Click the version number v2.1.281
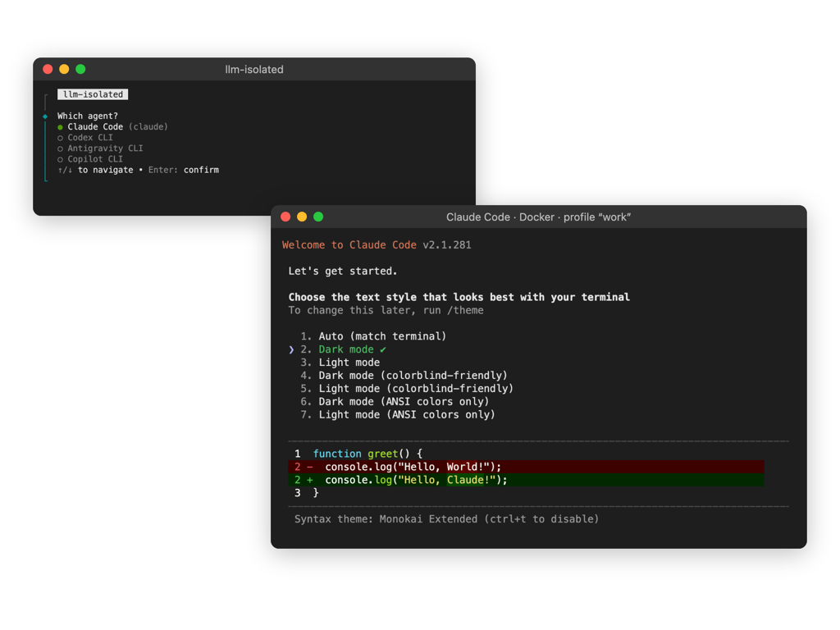Screen dimensions: 840x630 447,244
